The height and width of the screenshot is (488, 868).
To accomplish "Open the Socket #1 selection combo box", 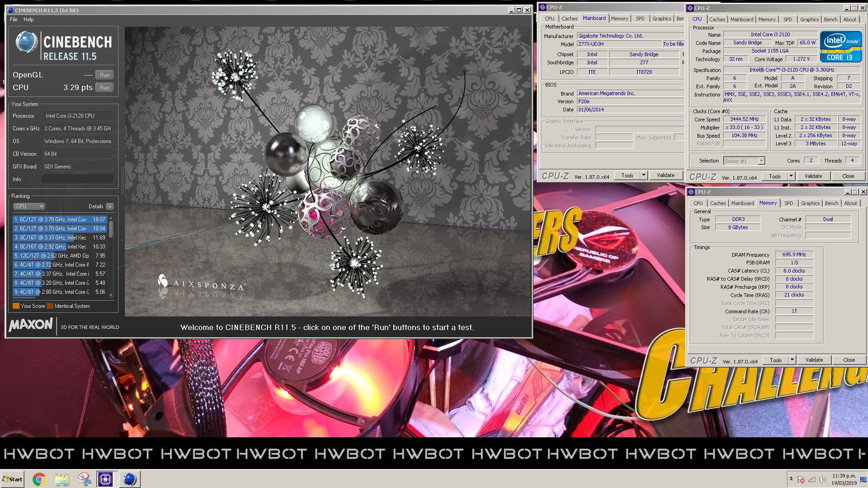I will click(744, 161).
